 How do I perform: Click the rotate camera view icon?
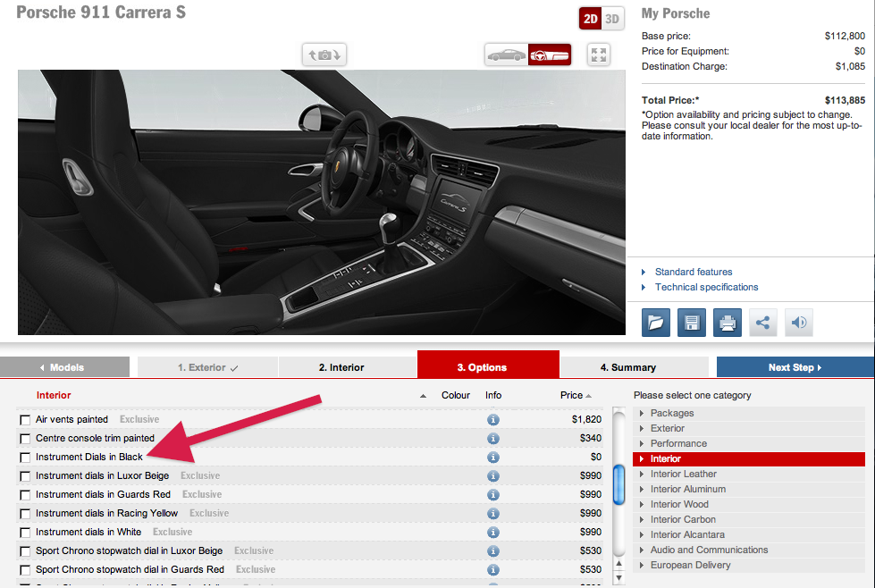coord(324,55)
